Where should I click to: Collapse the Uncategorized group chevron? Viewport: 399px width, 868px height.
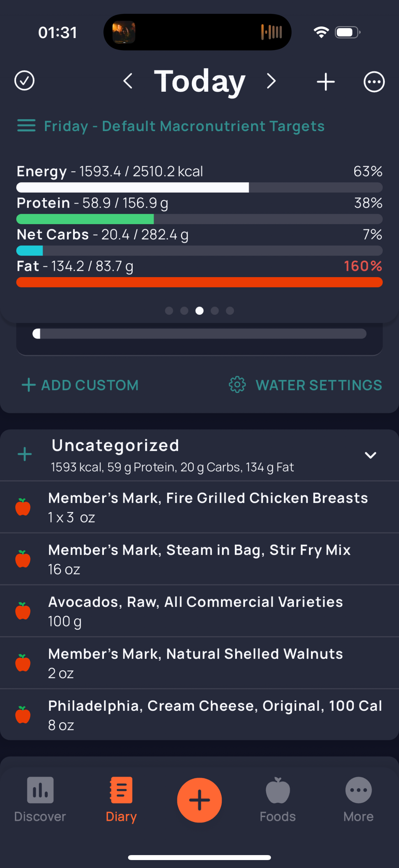(x=370, y=455)
